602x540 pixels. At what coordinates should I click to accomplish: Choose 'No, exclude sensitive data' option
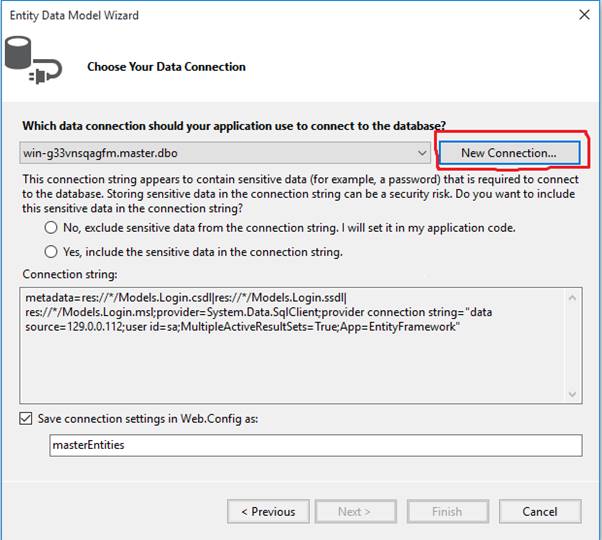(x=51, y=228)
